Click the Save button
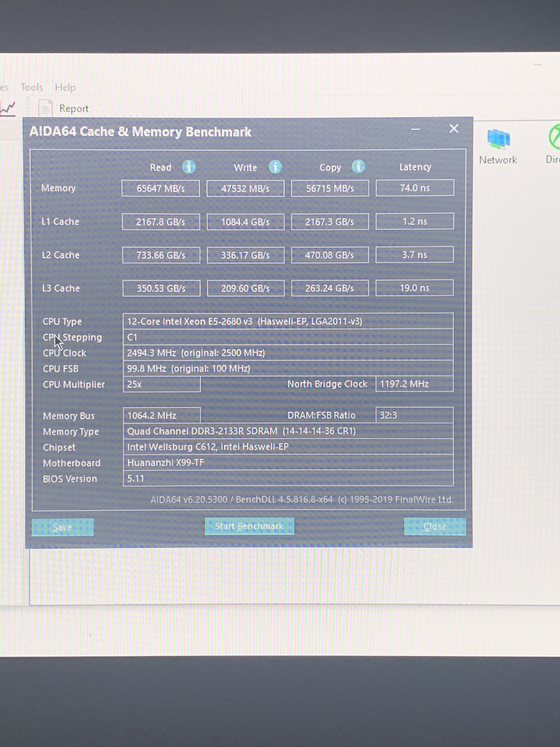The height and width of the screenshot is (747, 560). (63, 527)
